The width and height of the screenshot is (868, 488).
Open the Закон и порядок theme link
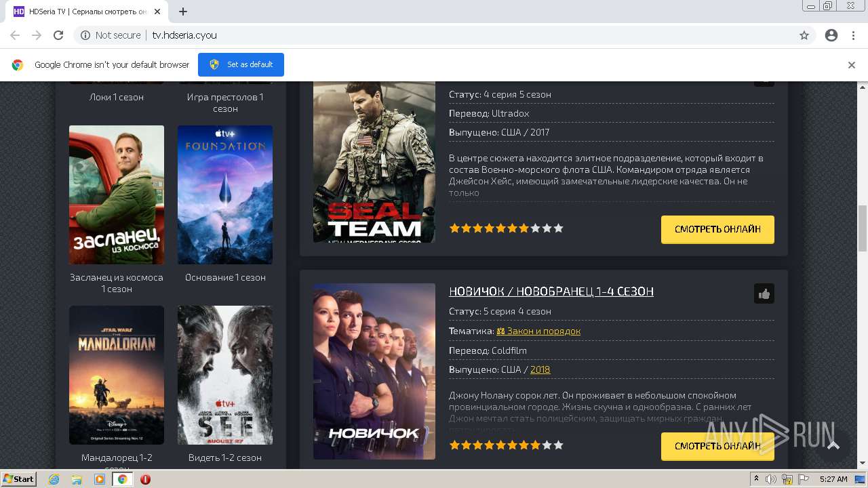tap(538, 331)
